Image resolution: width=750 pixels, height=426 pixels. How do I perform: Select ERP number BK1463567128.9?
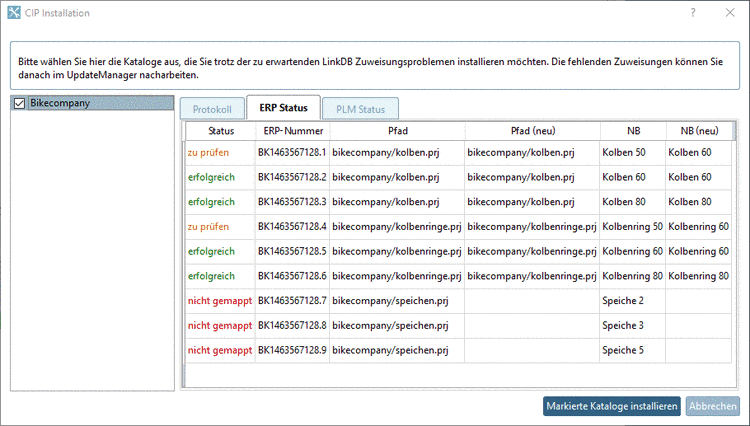point(293,350)
